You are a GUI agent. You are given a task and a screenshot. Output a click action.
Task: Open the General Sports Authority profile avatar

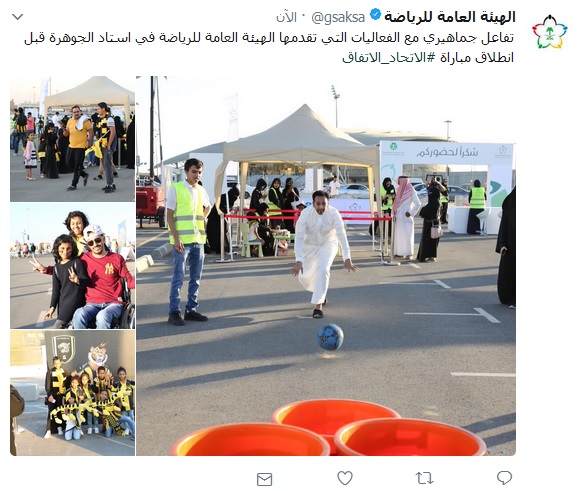[549, 32]
